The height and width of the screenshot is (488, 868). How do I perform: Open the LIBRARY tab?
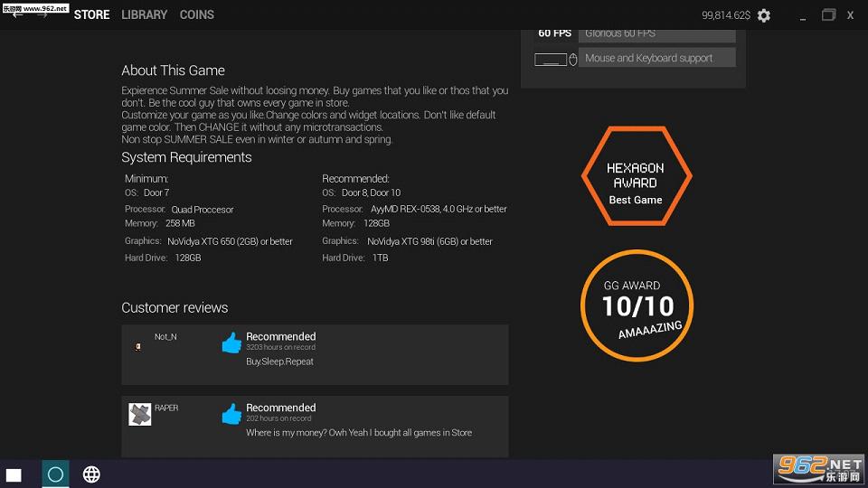click(x=145, y=14)
